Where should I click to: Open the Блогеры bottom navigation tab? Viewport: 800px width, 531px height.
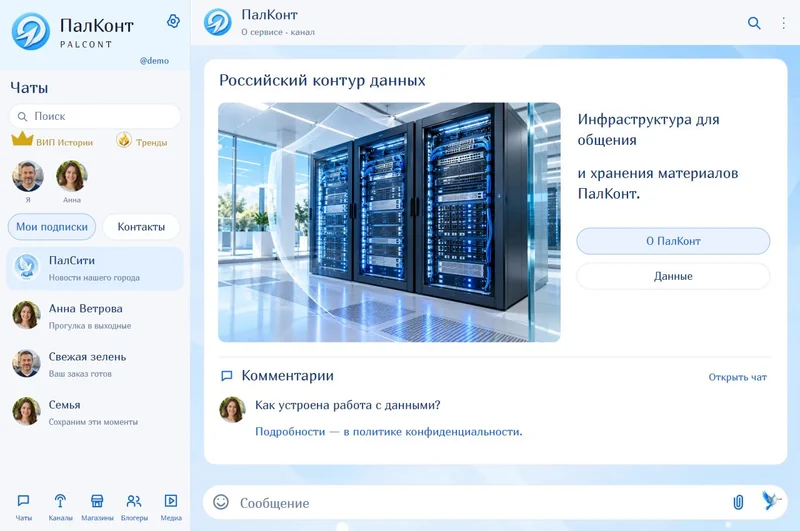[x=134, y=507]
